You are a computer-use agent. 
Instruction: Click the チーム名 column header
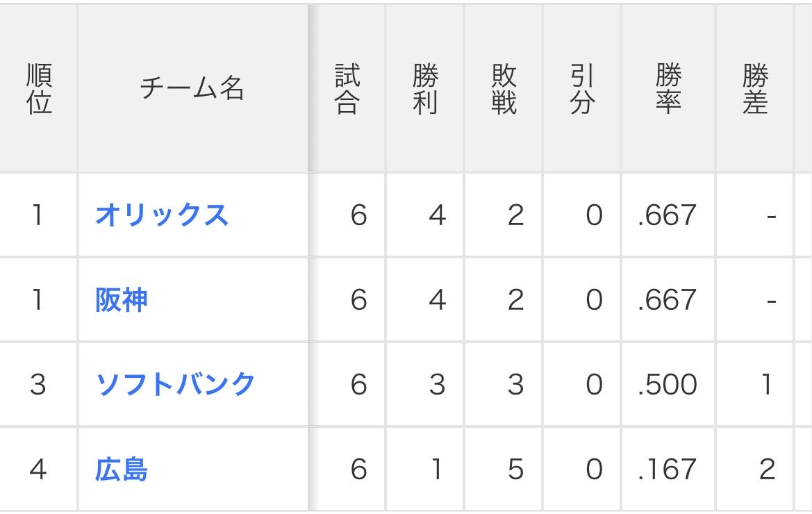pyautogui.click(x=192, y=89)
